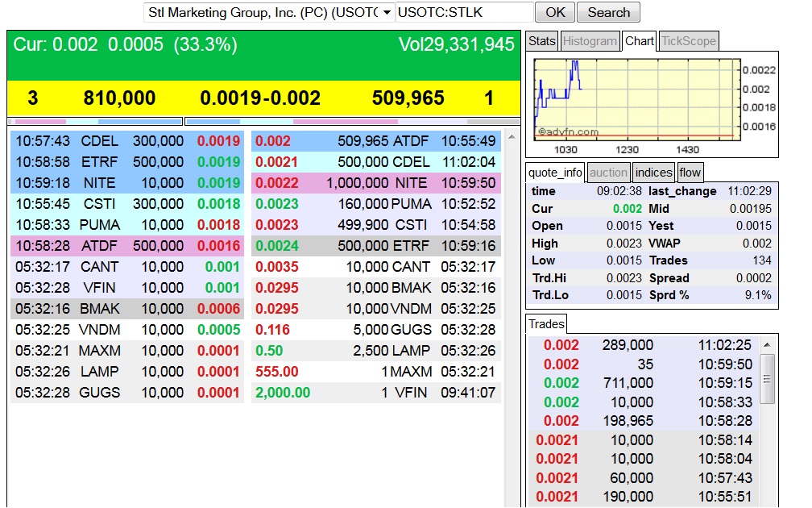Click the USOTC:STLK symbol input field
The height and width of the screenshot is (508, 812).
pyautogui.click(x=463, y=12)
